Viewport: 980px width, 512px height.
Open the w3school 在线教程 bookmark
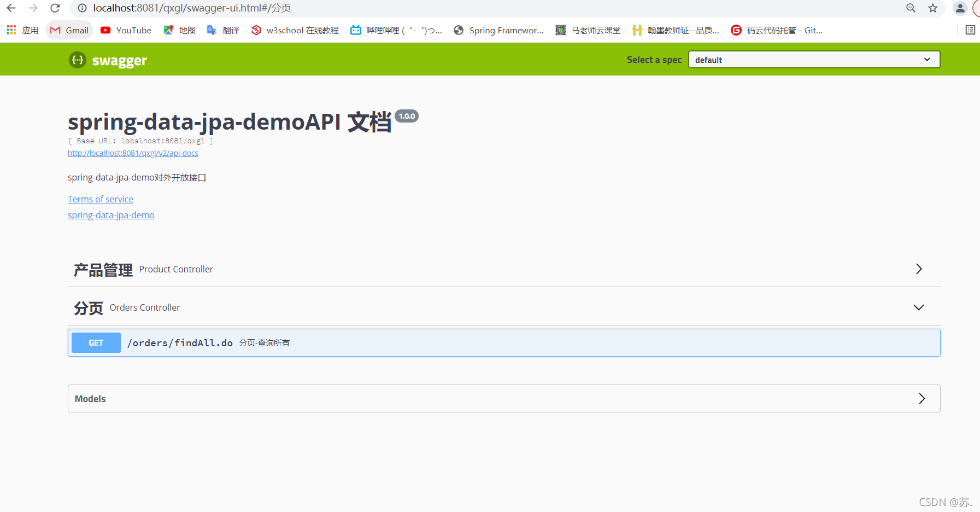[x=295, y=30]
